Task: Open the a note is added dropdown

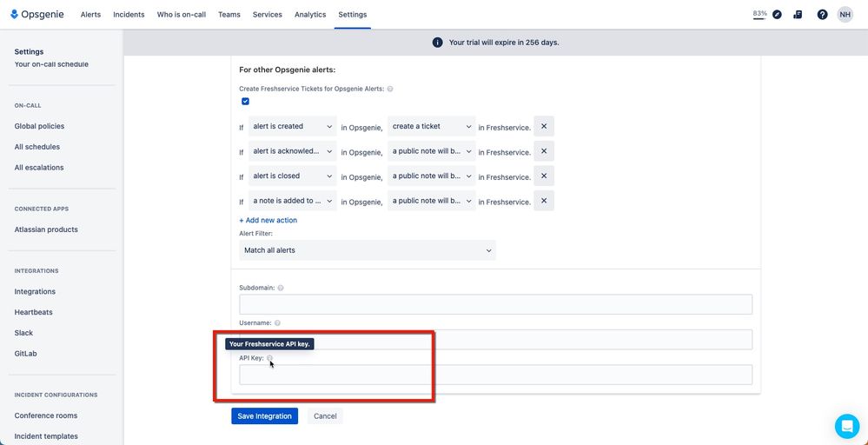Action: point(292,201)
